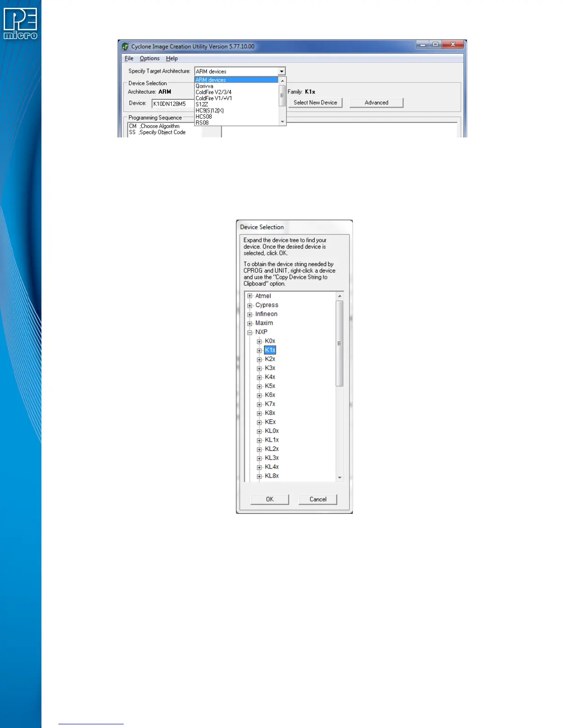The height and width of the screenshot is (728, 563).
Task: Click the architecture list scroll up arrow
Action: 282,81
